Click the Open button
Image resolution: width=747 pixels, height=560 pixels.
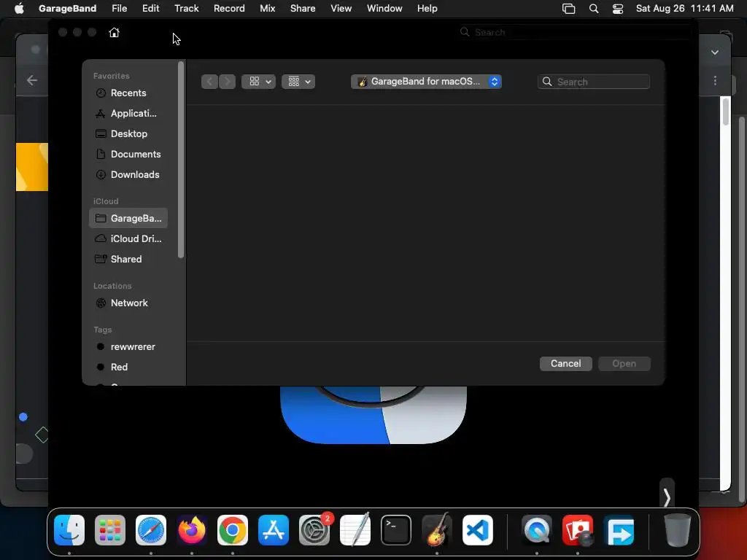[624, 364]
